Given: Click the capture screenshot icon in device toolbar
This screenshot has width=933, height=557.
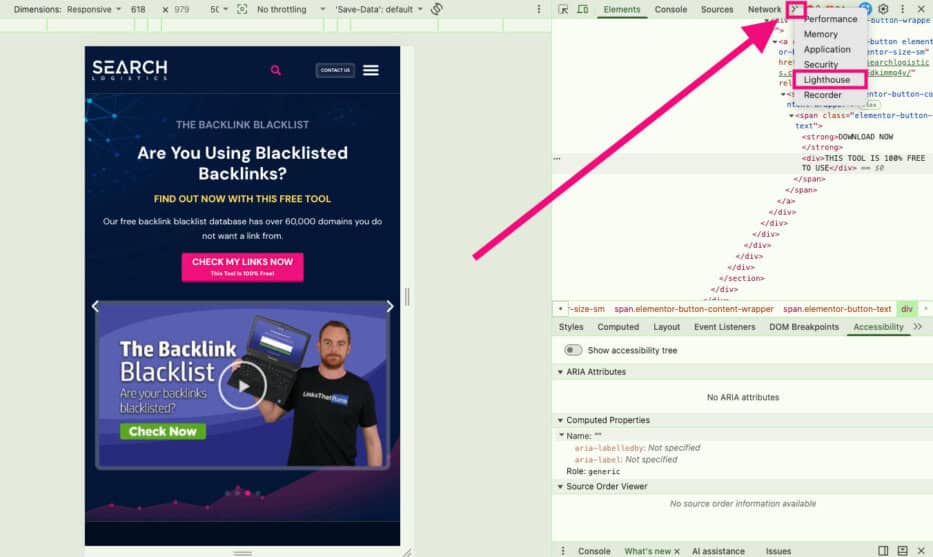Looking at the screenshot, I should tap(242, 10).
